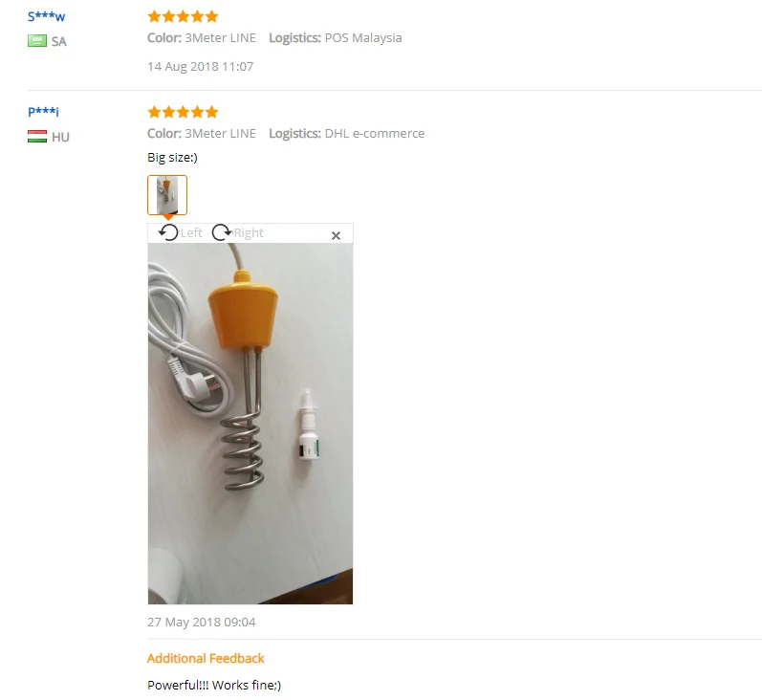Click the '14 Aug 2018 11:07' date
This screenshot has height=700, width=762.
[x=200, y=67]
